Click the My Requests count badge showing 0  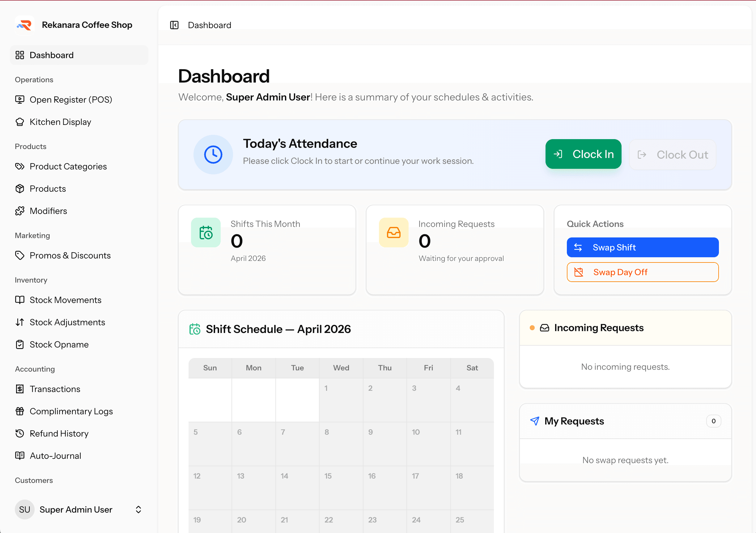pos(714,421)
